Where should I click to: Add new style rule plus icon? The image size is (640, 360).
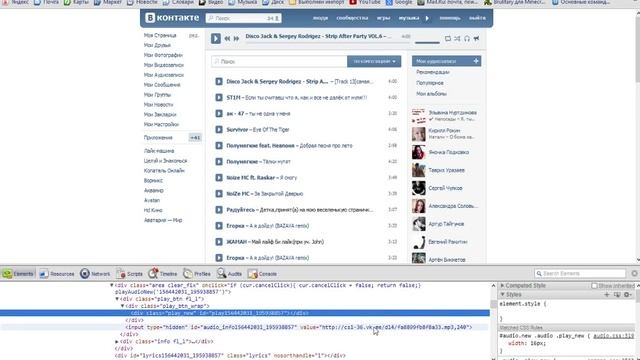(x=607, y=295)
